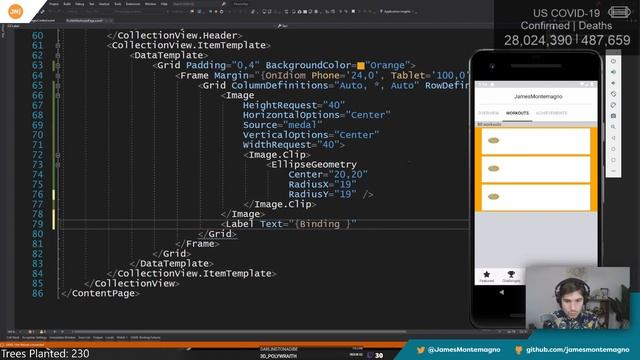Collapse the Frame block on line 64

(x=58, y=76)
